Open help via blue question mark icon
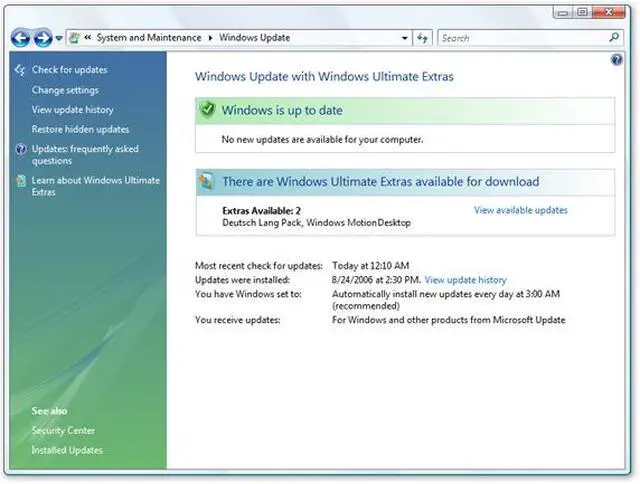This screenshot has width=640, height=484. 617,61
